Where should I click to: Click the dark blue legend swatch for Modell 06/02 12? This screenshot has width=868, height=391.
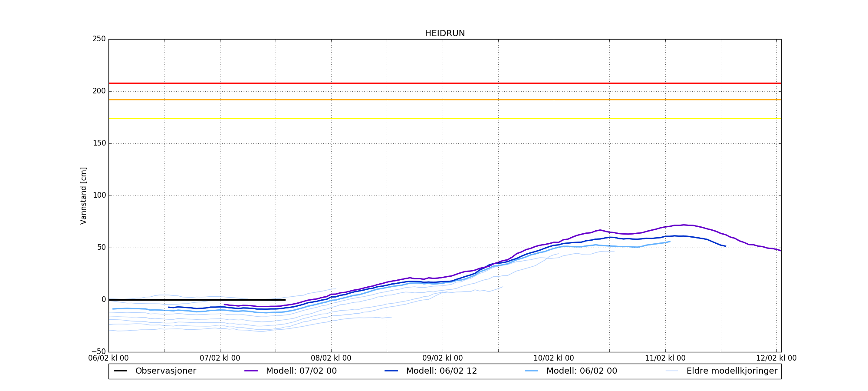(391, 371)
